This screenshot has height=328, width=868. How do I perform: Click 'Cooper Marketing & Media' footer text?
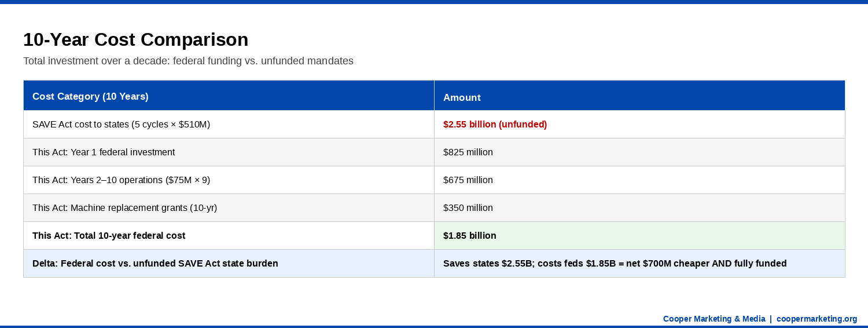pyautogui.click(x=714, y=319)
